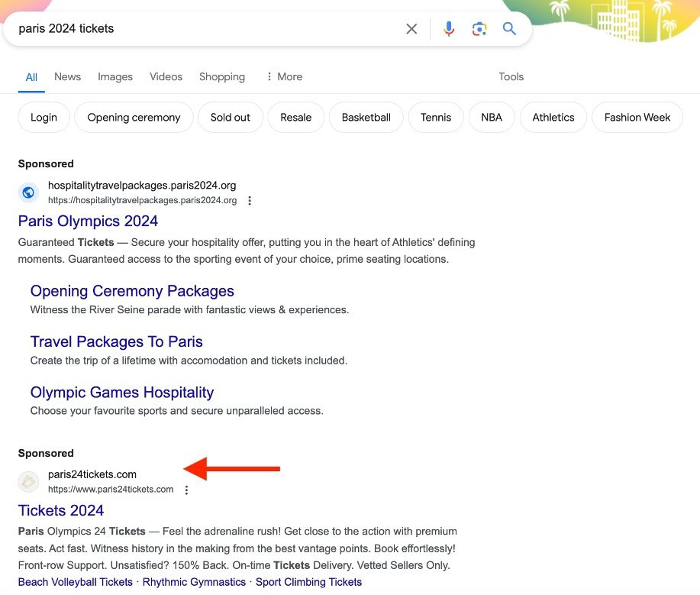Select the Athletics filter chip
This screenshot has width=700, height=595.
tap(553, 118)
